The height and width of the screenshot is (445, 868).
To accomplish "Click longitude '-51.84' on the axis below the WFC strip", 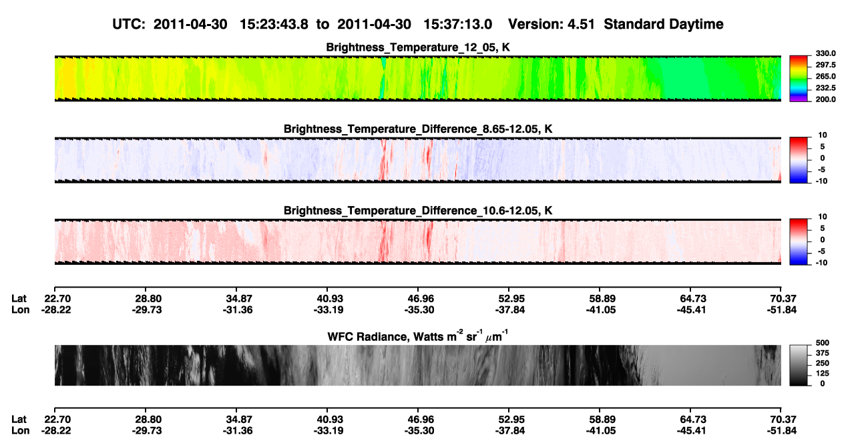I will pos(779,430).
